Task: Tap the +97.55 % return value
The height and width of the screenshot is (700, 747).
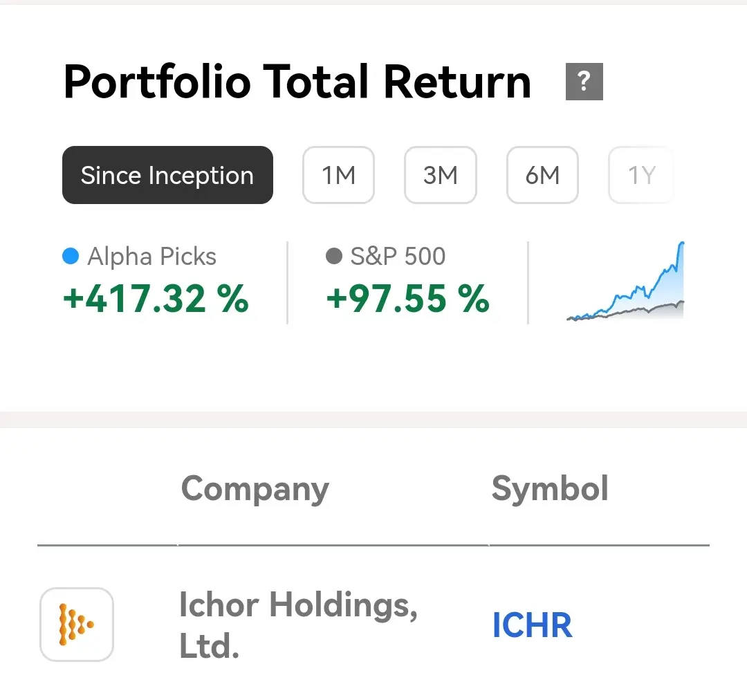Action: (x=408, y=299)
